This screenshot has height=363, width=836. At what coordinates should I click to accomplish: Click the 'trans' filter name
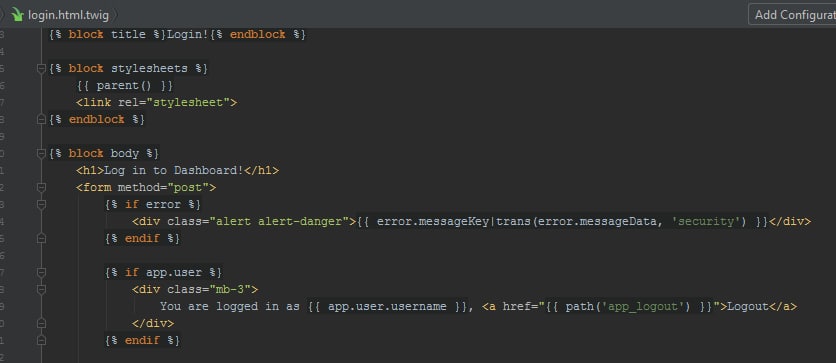[514, 221]
